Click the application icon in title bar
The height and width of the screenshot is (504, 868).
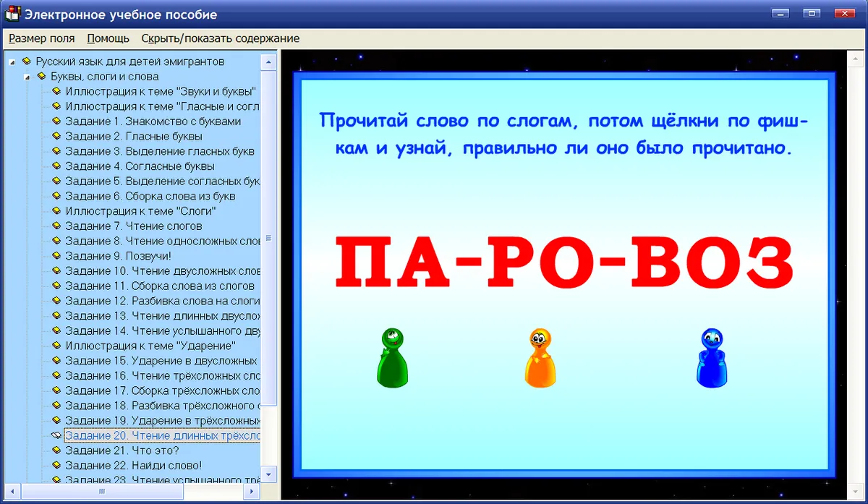click(12, 14)
